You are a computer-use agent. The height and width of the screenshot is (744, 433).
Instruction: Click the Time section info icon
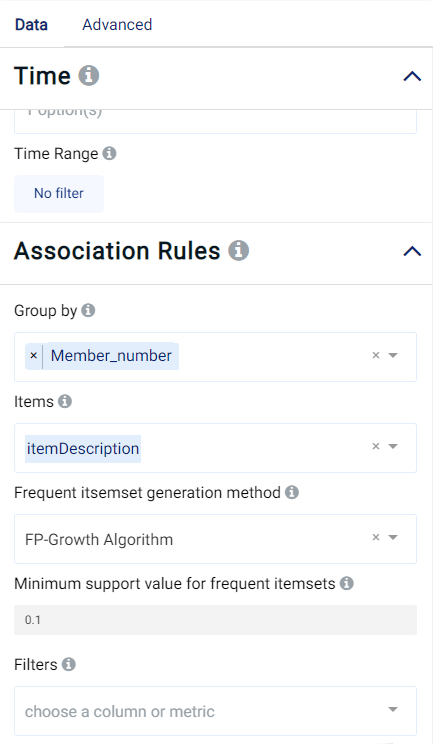(x=89, y=75)
